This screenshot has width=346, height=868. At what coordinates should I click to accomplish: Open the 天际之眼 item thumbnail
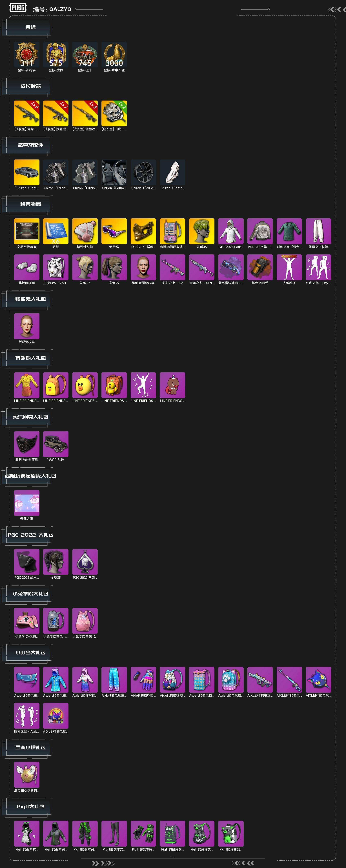point(27,503)
